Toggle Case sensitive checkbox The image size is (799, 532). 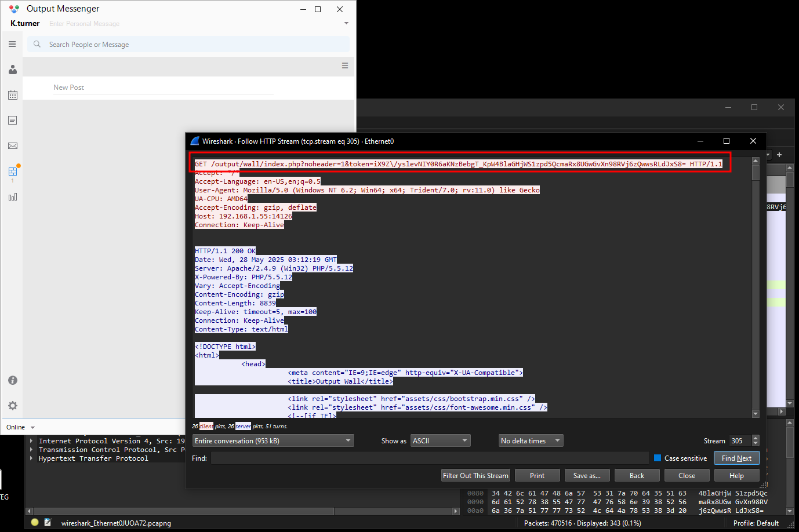[x=658, y=458]
